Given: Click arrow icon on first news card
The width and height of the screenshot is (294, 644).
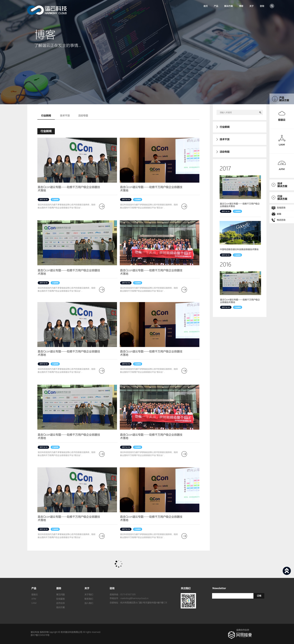Looking at the screenshot, I should pos(102,206).
